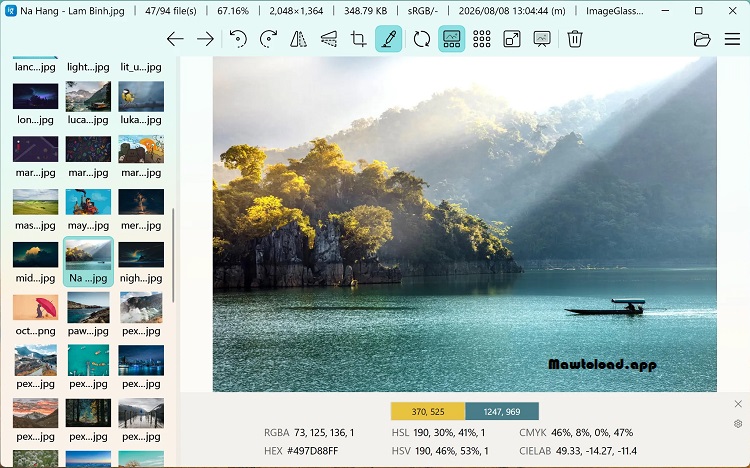Viewport: 750px width, 468px height.
Task: Maximize the ImageGlass window
Action: click(698, 11)
